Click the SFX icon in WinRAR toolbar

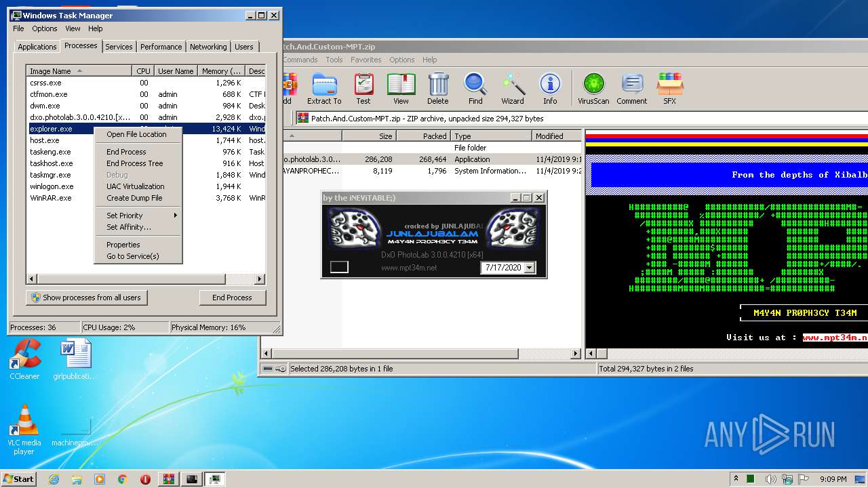pos(669,88)
